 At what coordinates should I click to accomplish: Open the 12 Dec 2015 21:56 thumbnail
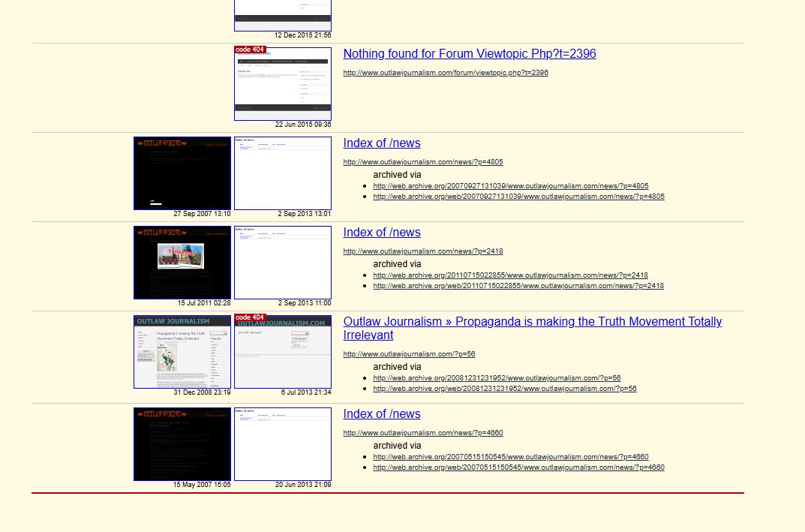(x=283, y=16)
